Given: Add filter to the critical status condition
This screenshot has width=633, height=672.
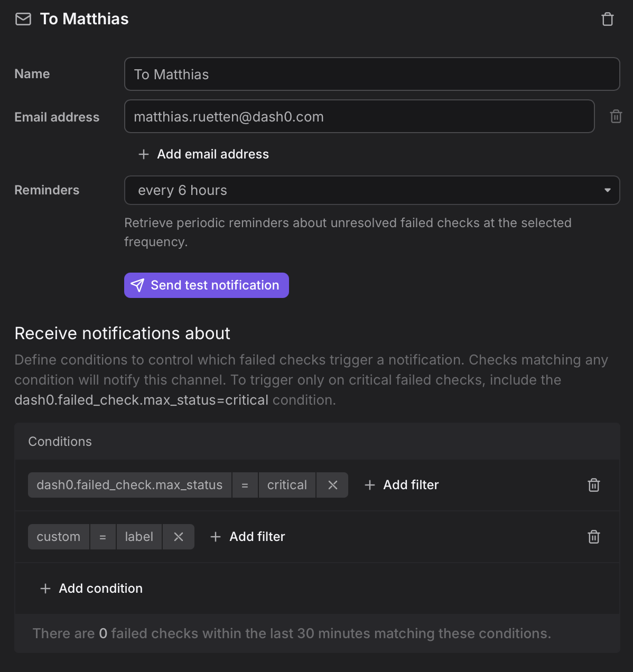Looking at the screenshot, I should coord(402,485).
